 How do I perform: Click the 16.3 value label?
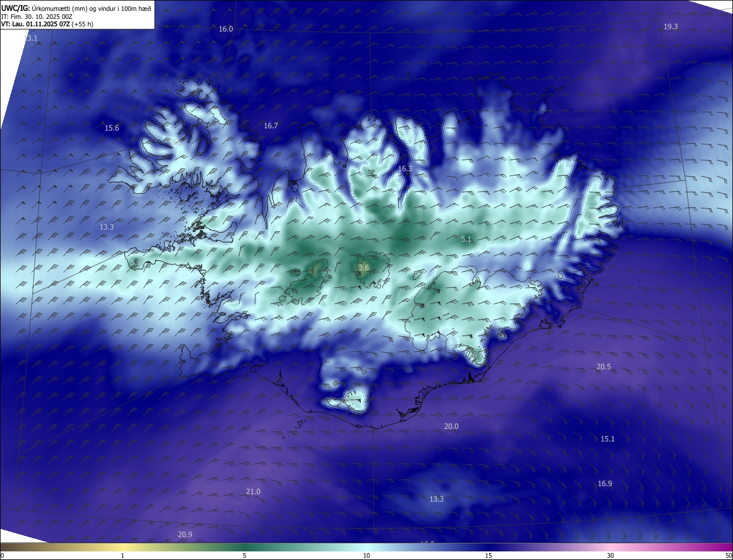pos(405,168)
